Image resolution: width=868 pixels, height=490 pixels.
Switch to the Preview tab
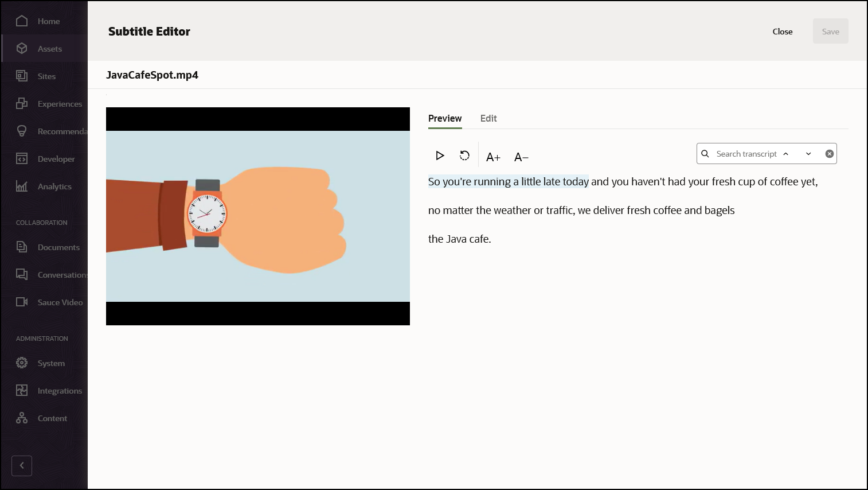coord(445,118)
